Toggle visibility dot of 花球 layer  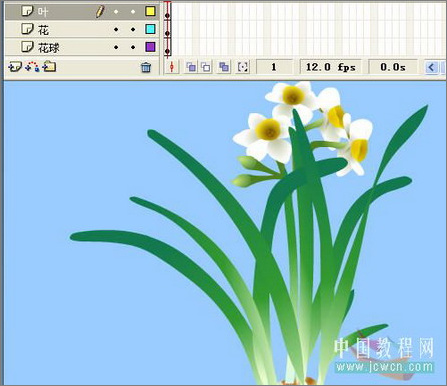pos(116,47)
